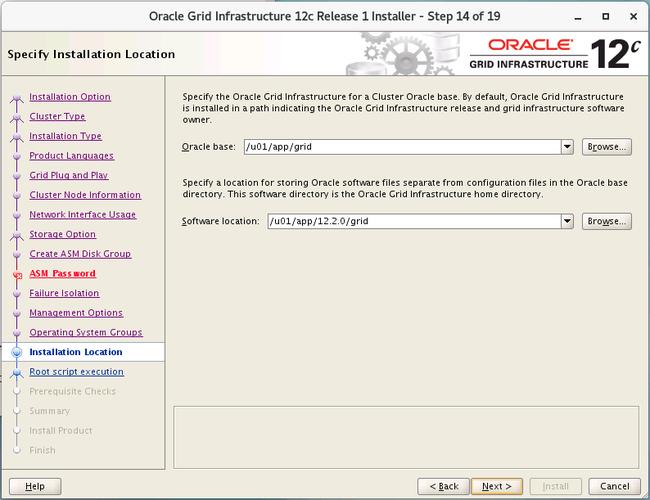Screen dimensions: 650x500
Task: Open the Grid Plug and Play step
Action: (68, 175)
